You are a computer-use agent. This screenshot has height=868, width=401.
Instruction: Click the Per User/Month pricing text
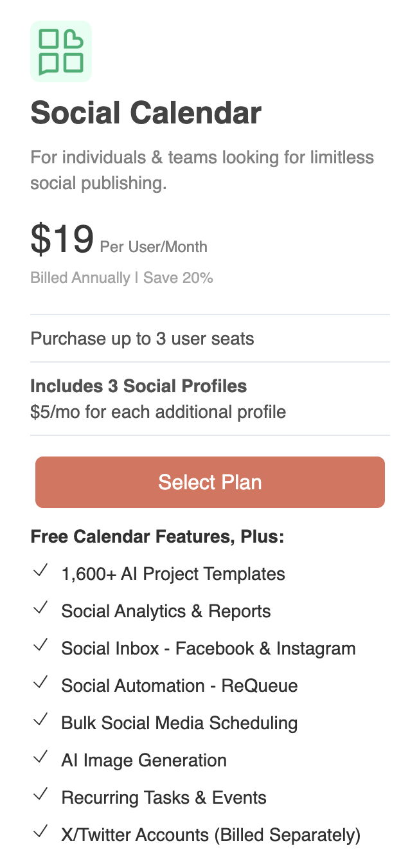pyautogui.click(x=153, y=247)
